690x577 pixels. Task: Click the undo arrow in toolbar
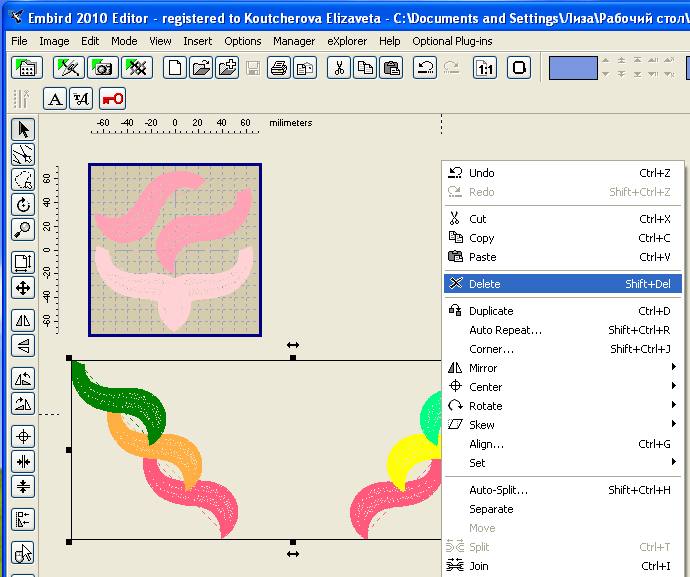[425, 68]
